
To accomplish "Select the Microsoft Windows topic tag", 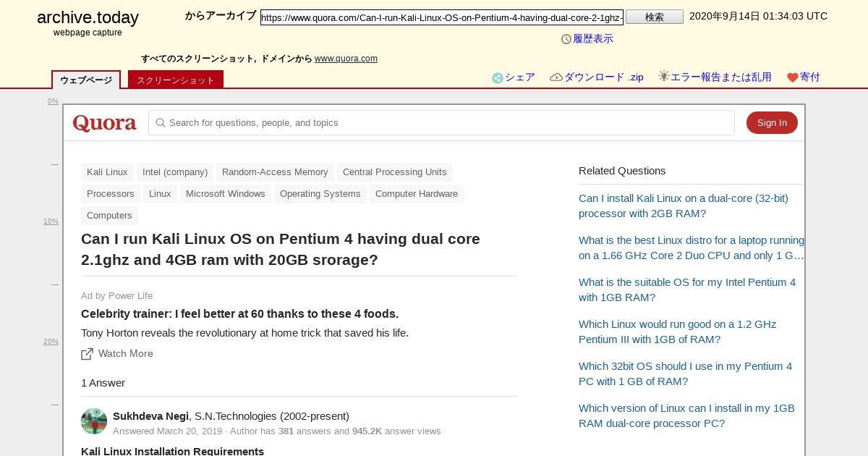I will pos(226,194).
